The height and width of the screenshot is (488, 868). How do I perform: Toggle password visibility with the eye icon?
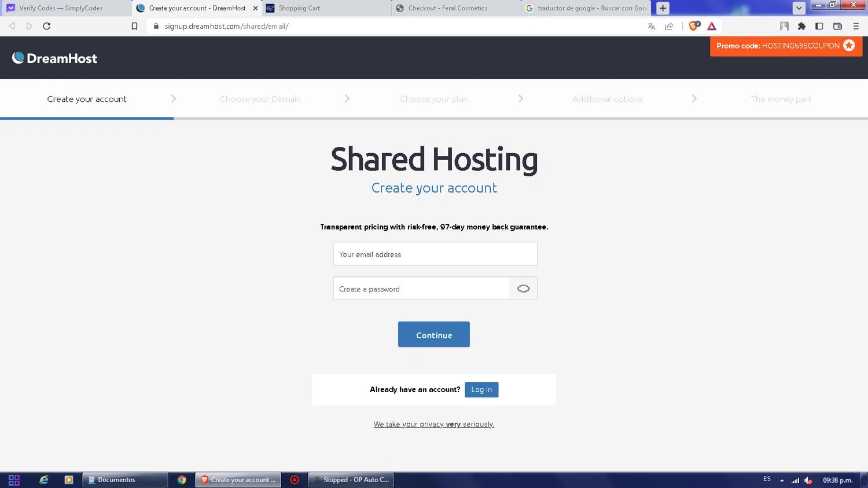[523, 289]
